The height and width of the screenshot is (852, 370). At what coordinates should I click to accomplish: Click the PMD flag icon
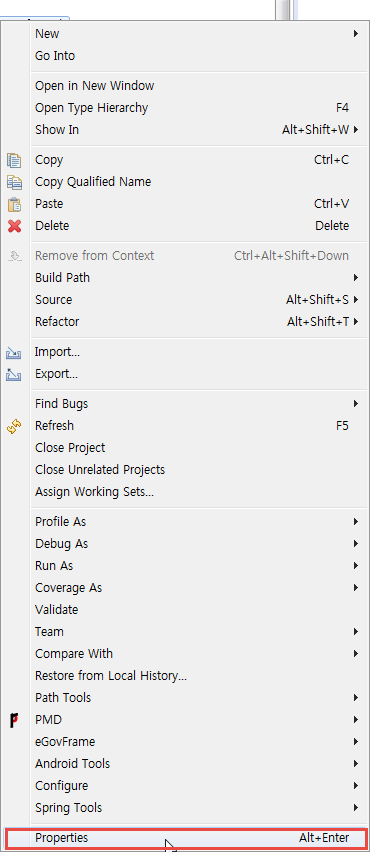pyautogui.click(x=14, y=720)
